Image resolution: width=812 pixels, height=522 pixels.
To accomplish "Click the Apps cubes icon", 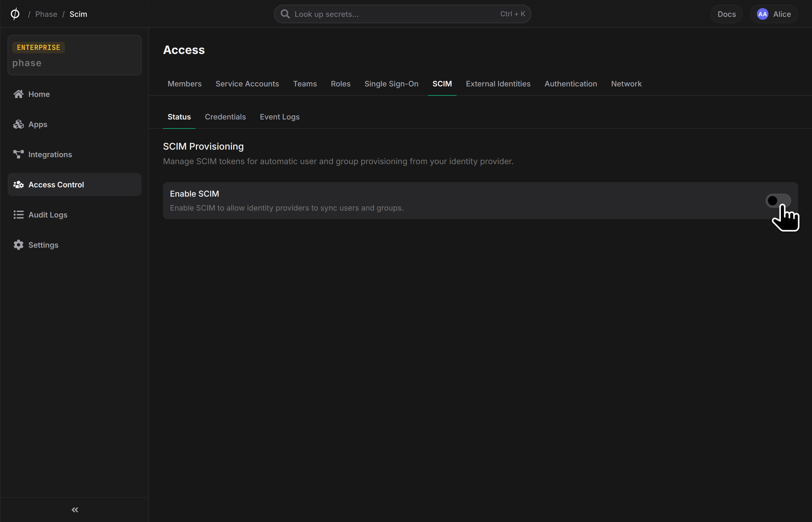I will point(19,124).
